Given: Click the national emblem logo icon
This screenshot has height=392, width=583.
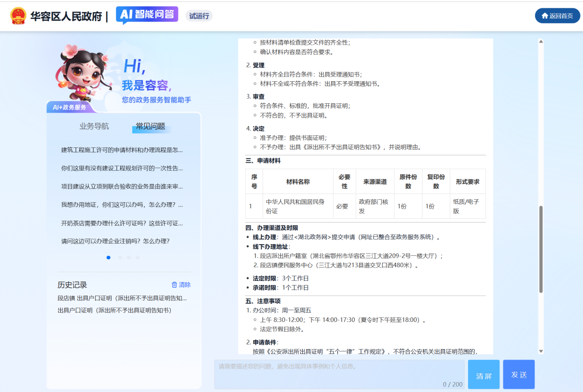Looking at the screenshot, I should 18,16.
